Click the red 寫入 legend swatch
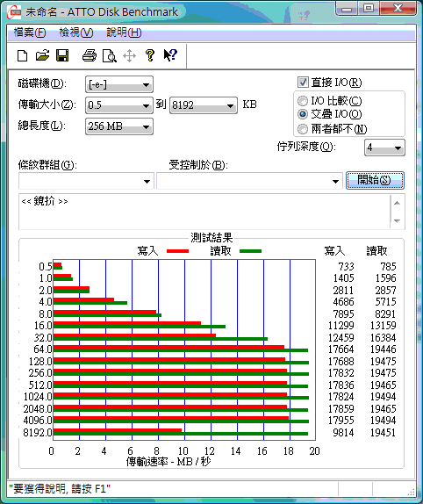The image size is (423, 504). point(177,251)
